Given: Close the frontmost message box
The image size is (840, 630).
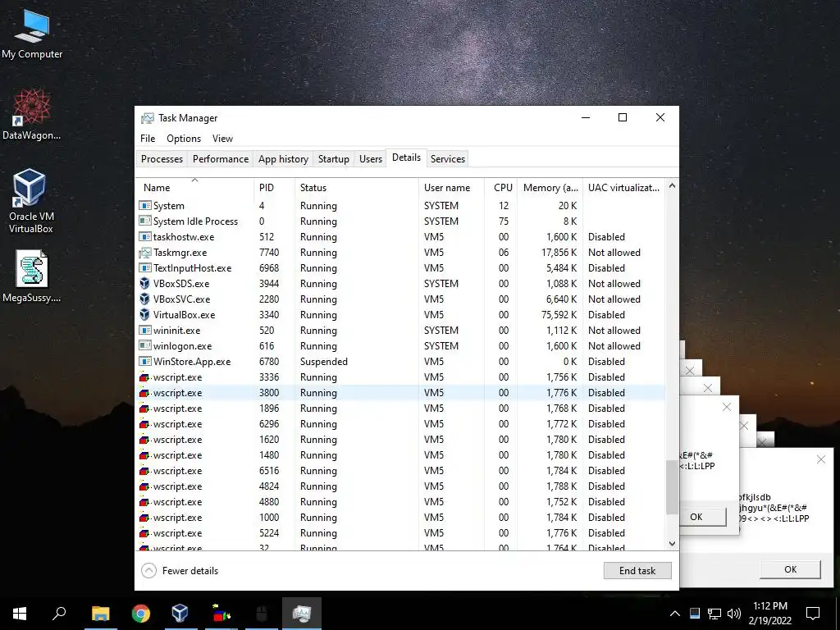Looking at the screenshot, I should [x=820, y=459].
